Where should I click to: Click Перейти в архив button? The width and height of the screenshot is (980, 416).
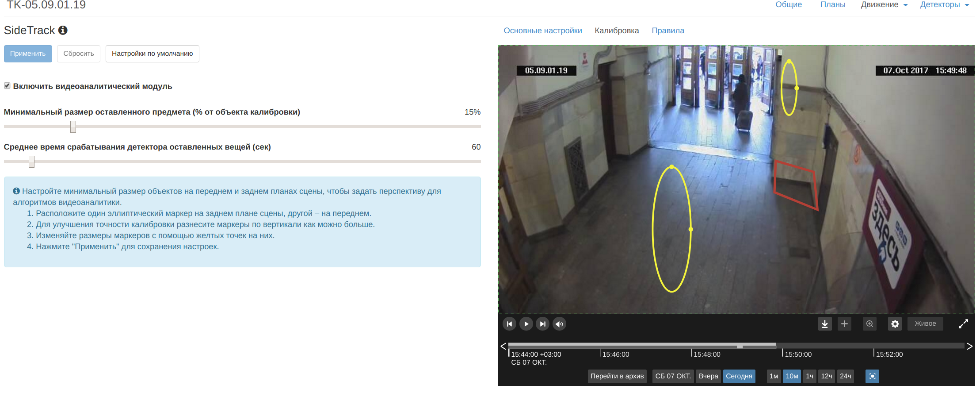point(617,376)
